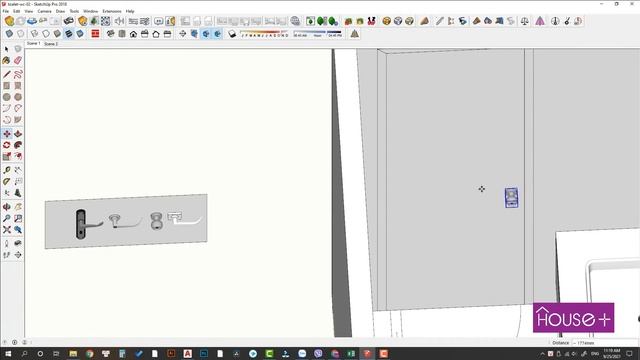
Task: Open Excel from the taskbar
Action: (x=351, y=353)
